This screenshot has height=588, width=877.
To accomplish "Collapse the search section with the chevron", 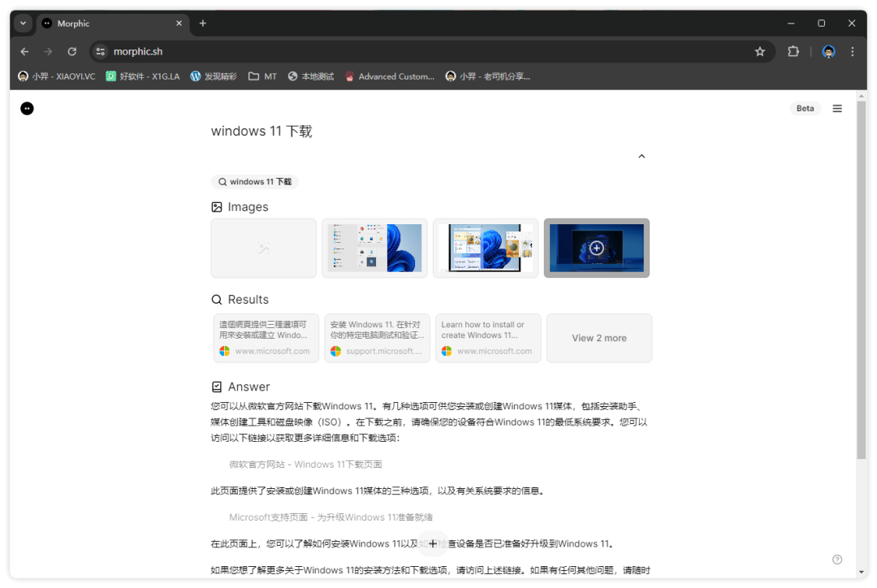I will tap(642, 156).
